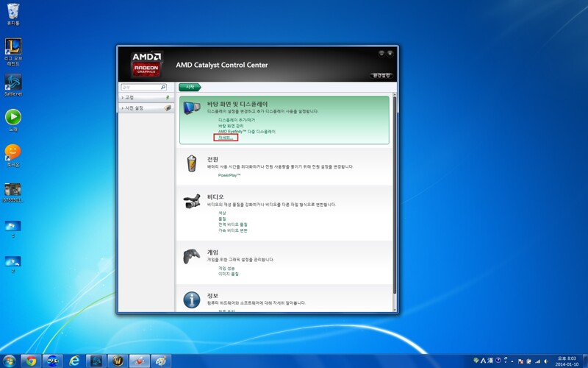
Task: Open the Windows Start orb
Action: (9, 361)
